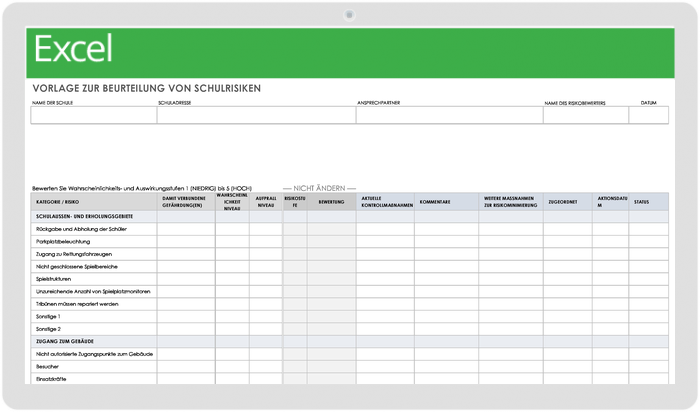The height and width of the screenshot is (412, 700).
Task: Click the Excel logo text in green banner
Action: pyautogui.click(x=73, y=49)
